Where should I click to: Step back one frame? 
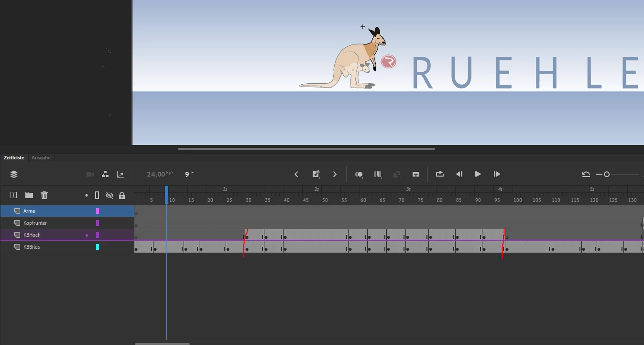tap(459, 174)
